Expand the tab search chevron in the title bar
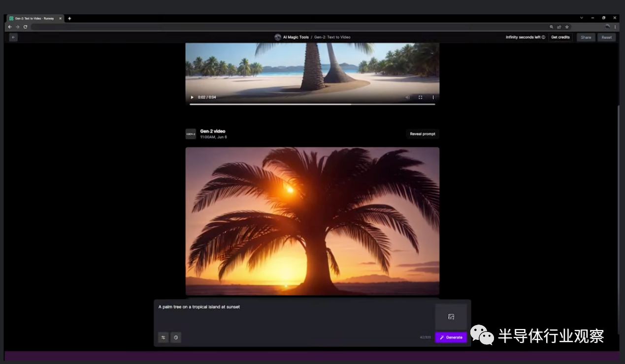625x364 pixels. (581, 18)
